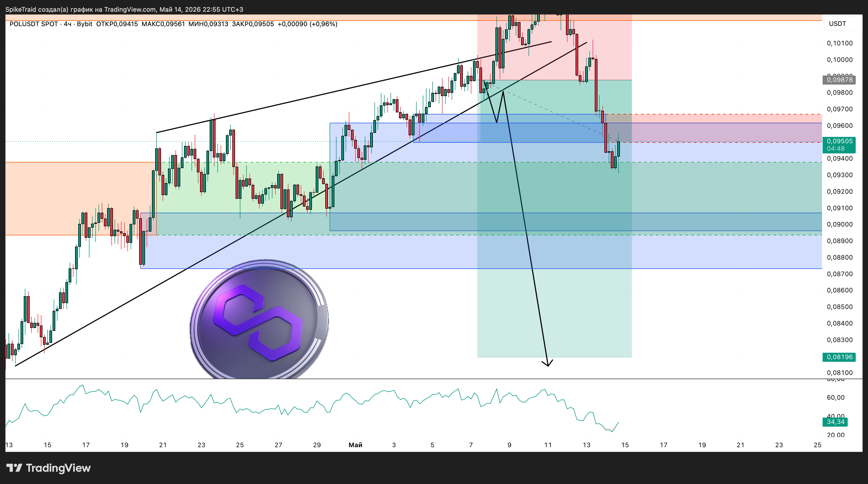Click the 9 date marker on time axis
The height and width of the screenshot is (484, 868).
pos(510,445)
